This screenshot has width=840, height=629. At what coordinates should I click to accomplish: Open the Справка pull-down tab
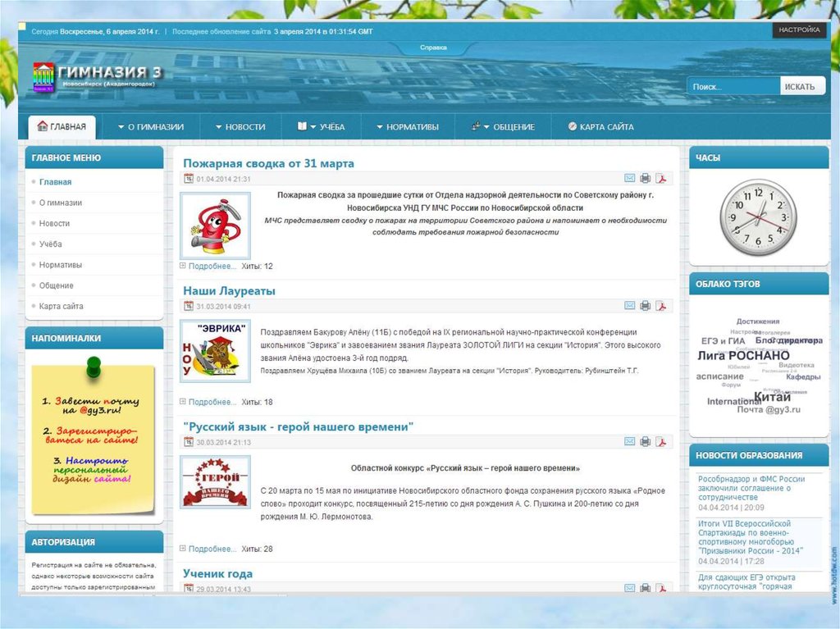[x=433, y=48]
